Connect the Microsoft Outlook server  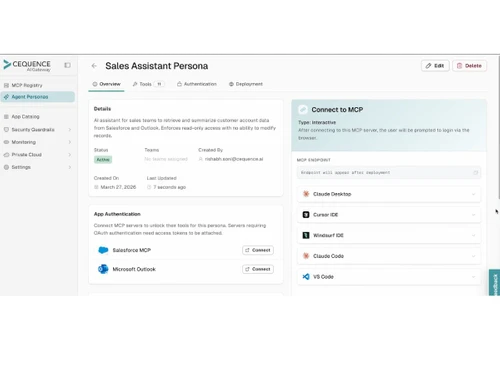click(x=258, y=269)
